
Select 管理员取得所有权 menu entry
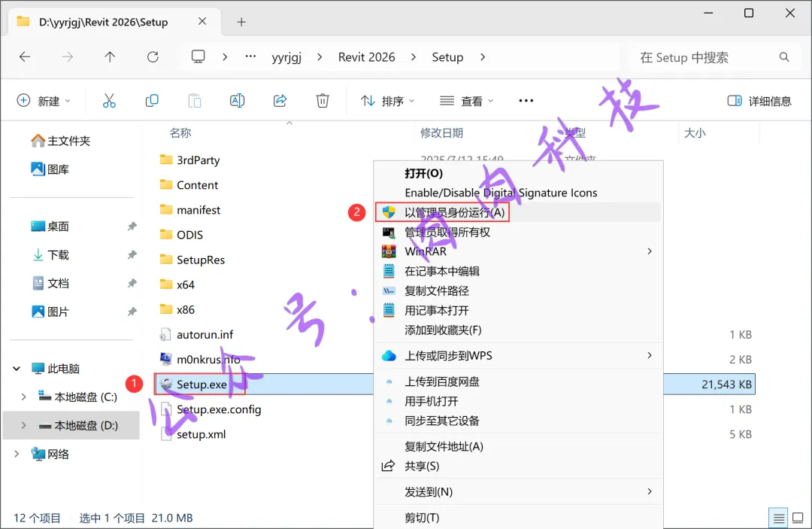coord(447,232)
